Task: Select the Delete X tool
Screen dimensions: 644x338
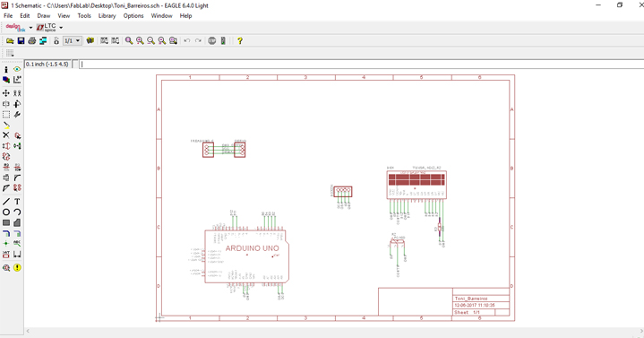Action: coord(6,135)
